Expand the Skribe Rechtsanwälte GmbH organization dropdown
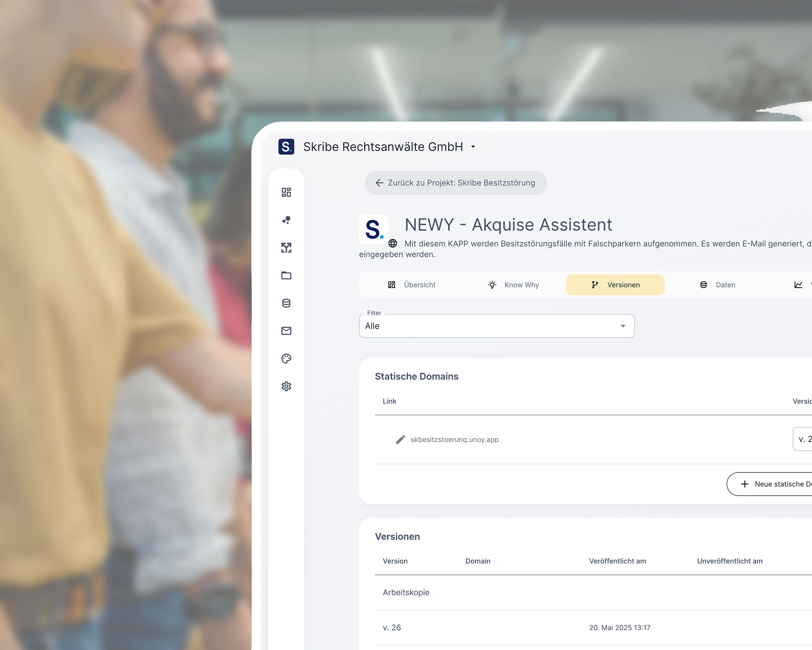The height and width of the screenshot is (650, 812). 473,147
